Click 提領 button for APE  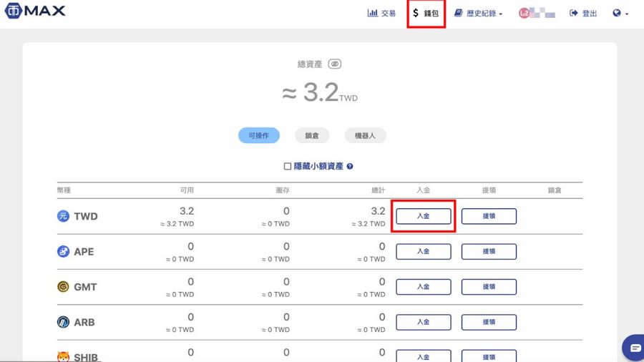pos(489,252)
